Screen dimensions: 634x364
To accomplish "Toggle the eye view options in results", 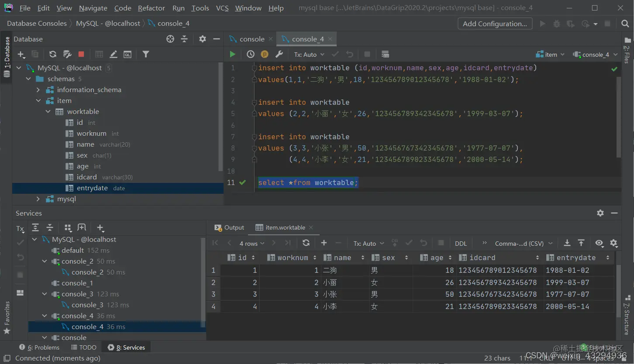I will (599, 243).
